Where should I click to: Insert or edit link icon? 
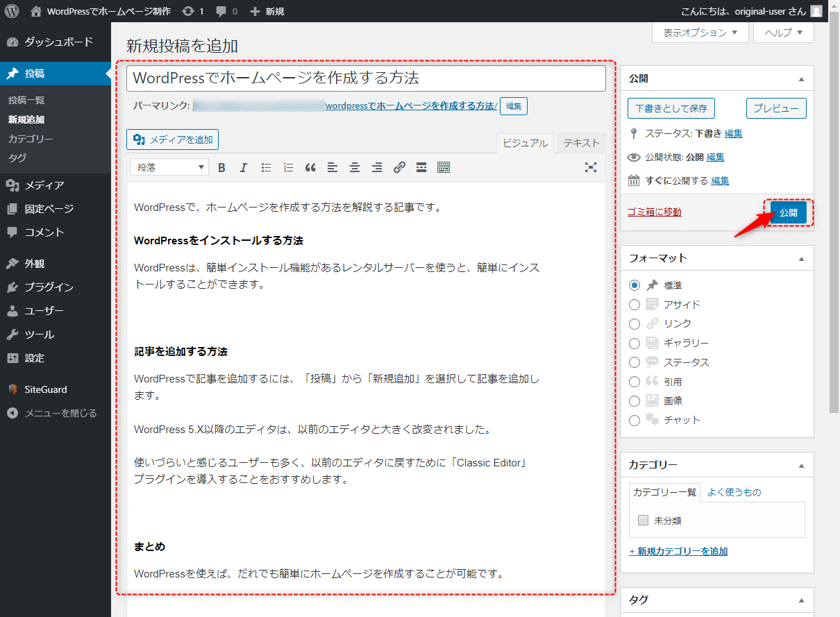pos(399,167)
